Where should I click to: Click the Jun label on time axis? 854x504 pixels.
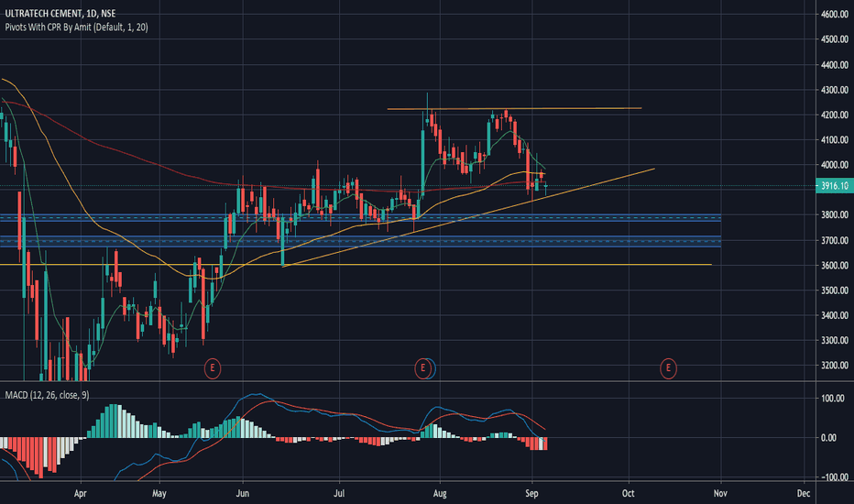click(x=243, y=494)
